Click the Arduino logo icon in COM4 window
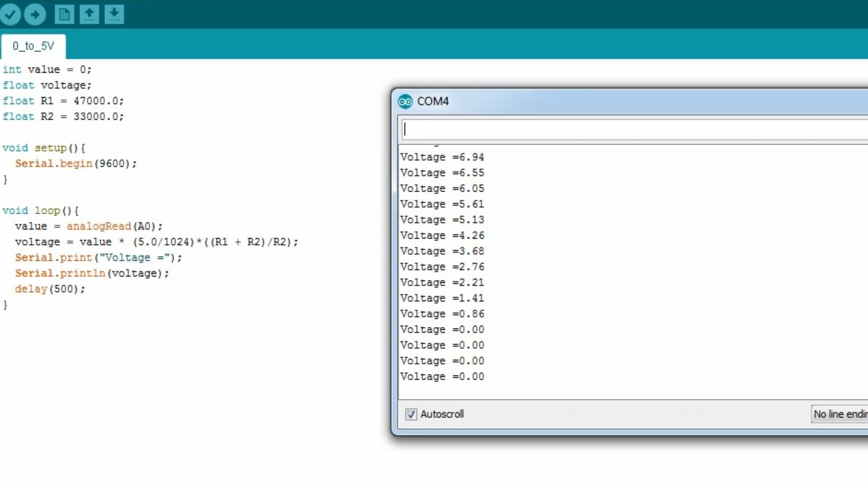Image resolution: width=868 pixels, height=488 pixels. (x=405, y=102)
